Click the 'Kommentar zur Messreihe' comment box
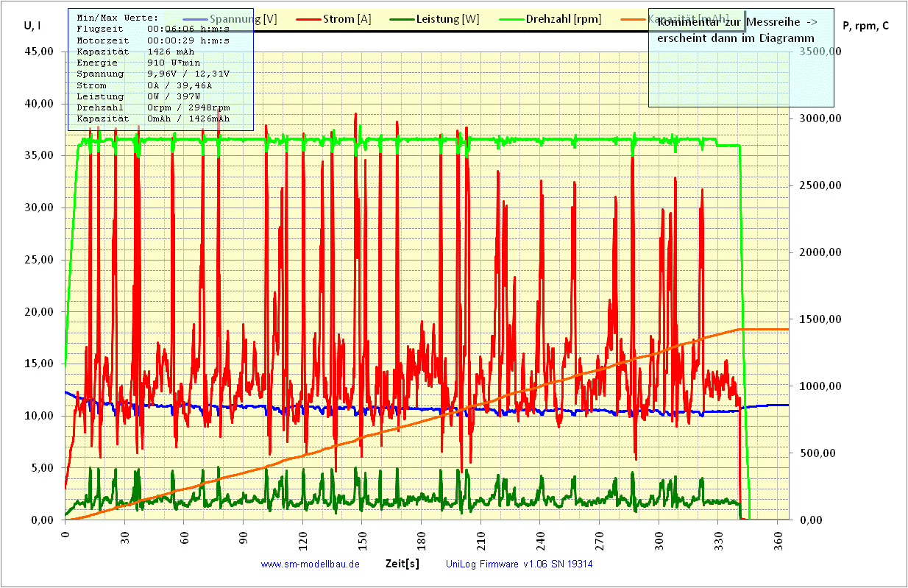908x588 pixels. [x=741, y=57]
